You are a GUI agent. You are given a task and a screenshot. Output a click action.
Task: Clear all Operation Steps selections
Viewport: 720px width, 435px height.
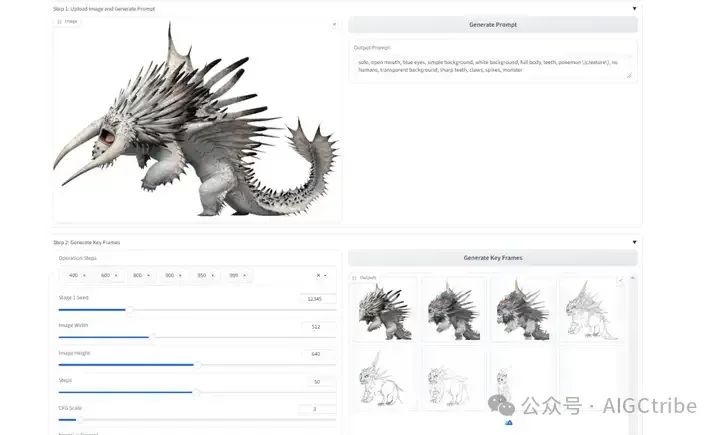pyautogui.click(x=318, y=276)
